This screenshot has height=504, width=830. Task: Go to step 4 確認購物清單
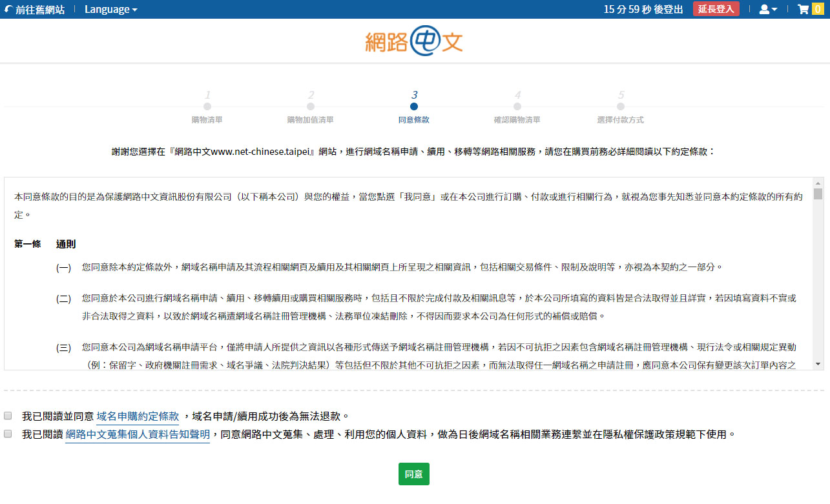click(517, 107)
